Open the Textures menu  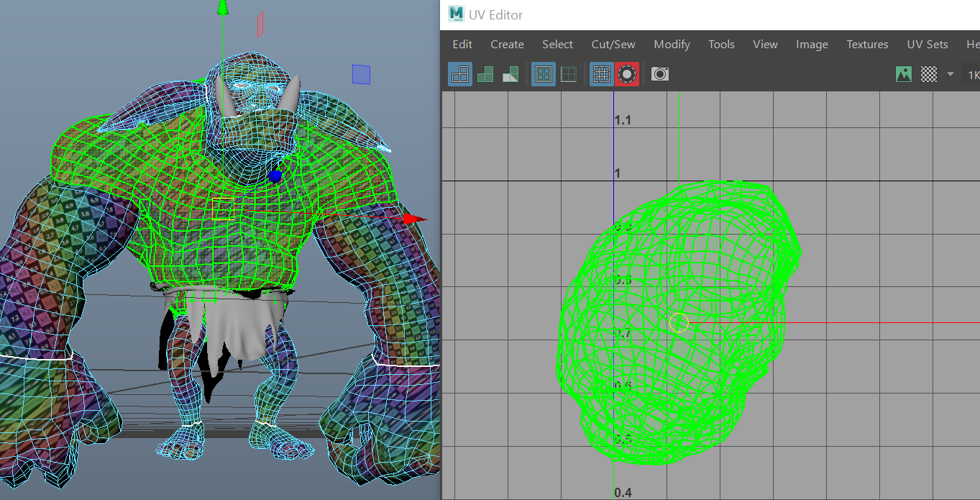click(x=867, y=45)
